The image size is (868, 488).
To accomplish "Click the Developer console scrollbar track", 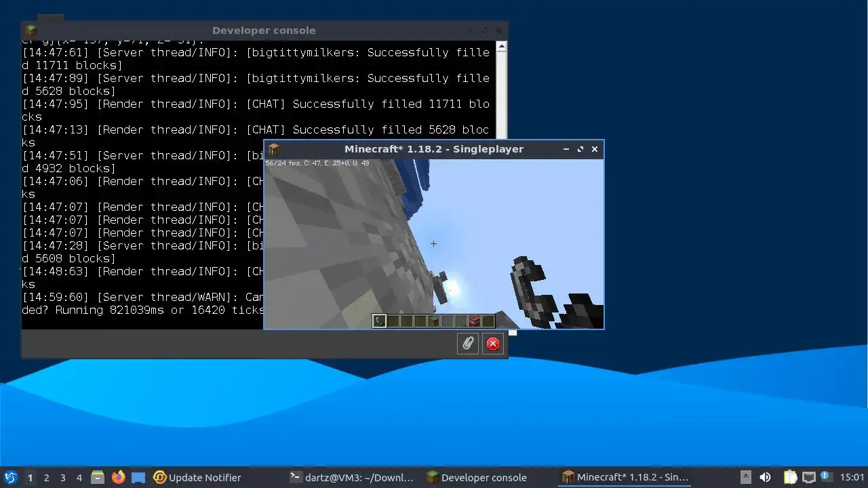I will 501,95.
